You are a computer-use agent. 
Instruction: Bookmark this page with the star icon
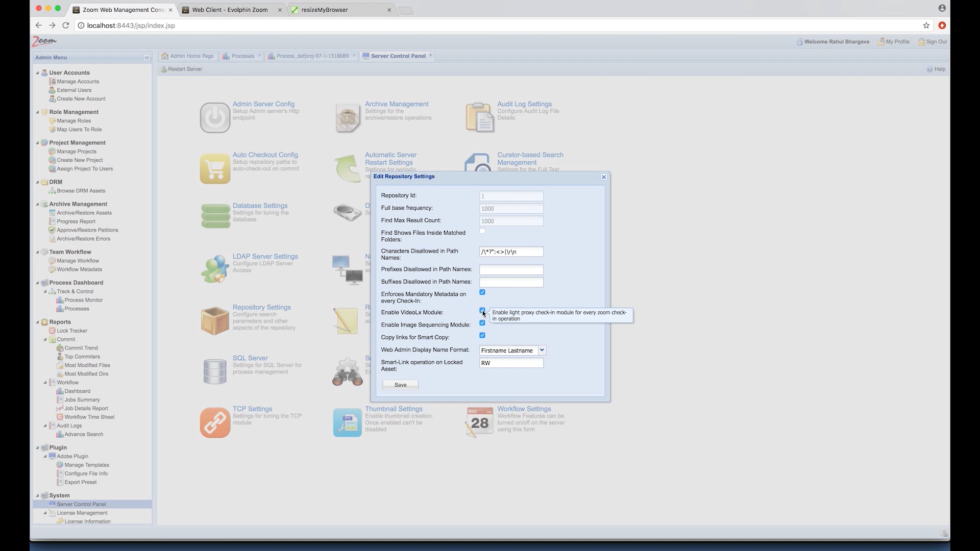pyautogui.click(x=926, y=26)
